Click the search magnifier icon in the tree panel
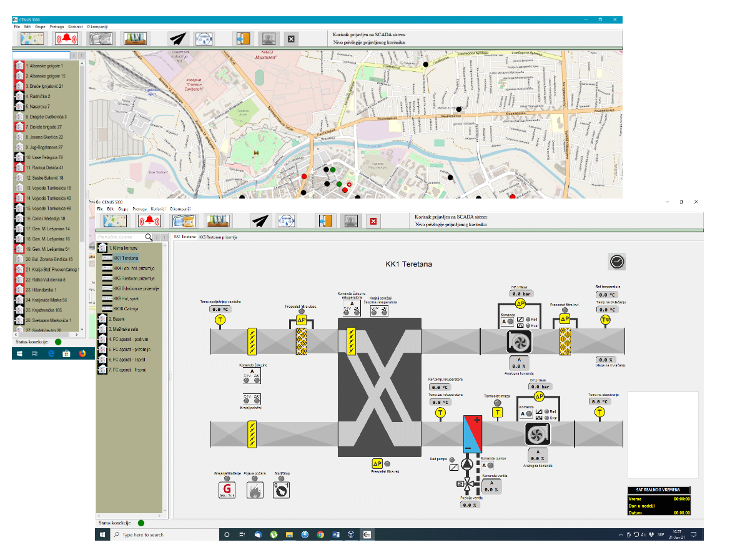The height and width of the screenshot is (560, 735). pyautogui.click(x=149, y=237)
